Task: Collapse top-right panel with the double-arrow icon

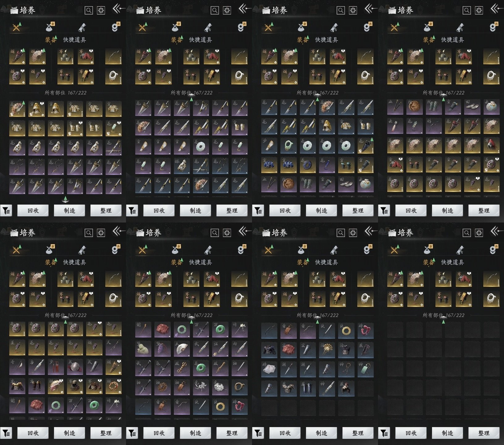Action: (495, 9)
